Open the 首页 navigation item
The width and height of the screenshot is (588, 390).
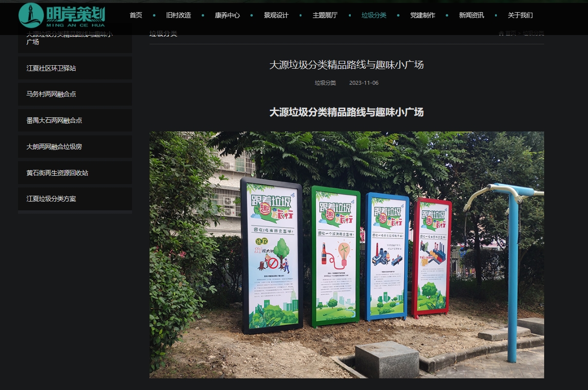click(136, 15)
